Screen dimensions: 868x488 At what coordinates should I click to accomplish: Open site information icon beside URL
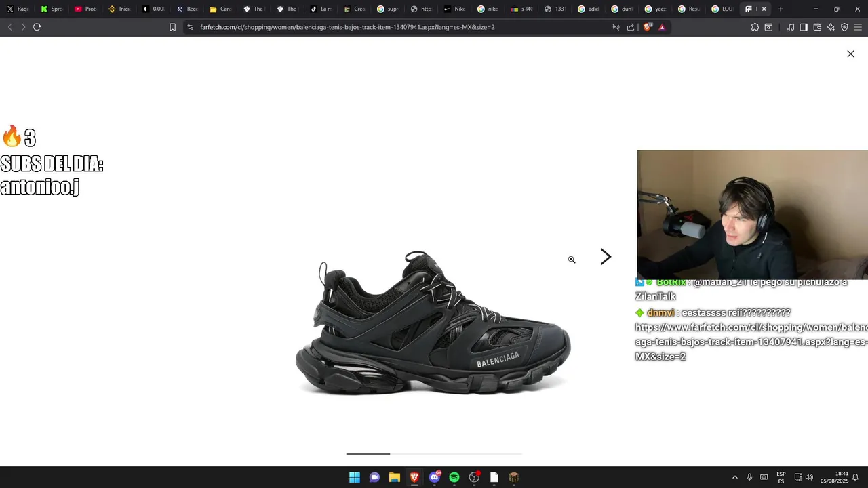pos(190,27)
